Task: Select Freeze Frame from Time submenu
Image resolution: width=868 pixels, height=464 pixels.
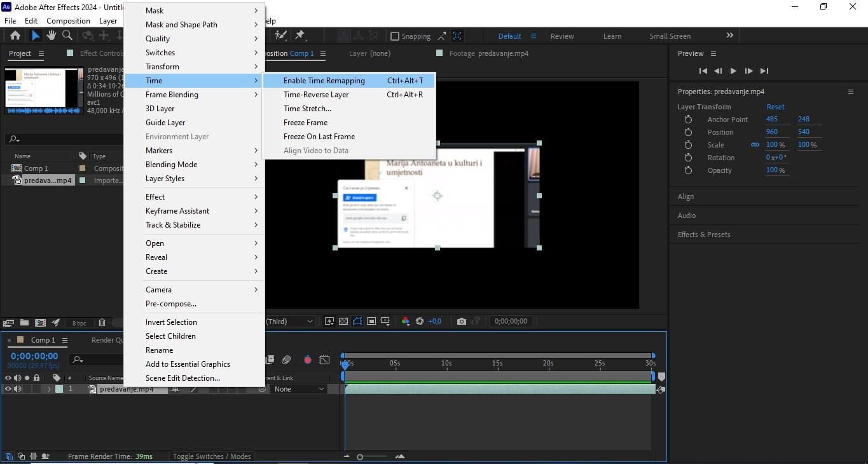Action: [305, 123]
